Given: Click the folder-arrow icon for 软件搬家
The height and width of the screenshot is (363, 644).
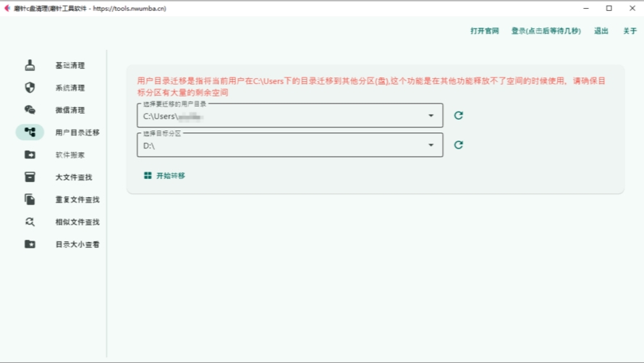Looking at the screenshot, I should [x=30, y=154].
